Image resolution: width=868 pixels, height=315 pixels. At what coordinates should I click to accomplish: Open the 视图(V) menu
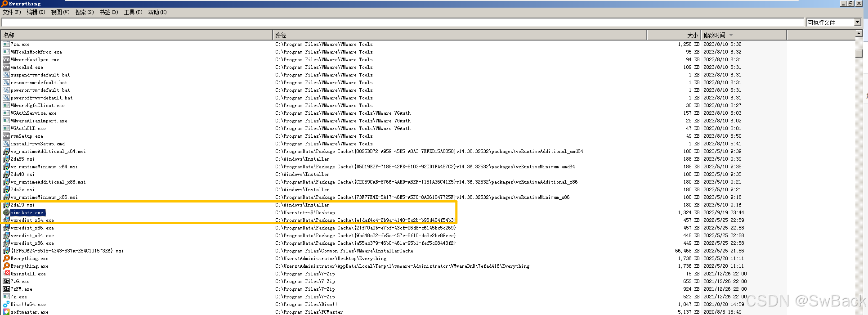coord(60,12)
